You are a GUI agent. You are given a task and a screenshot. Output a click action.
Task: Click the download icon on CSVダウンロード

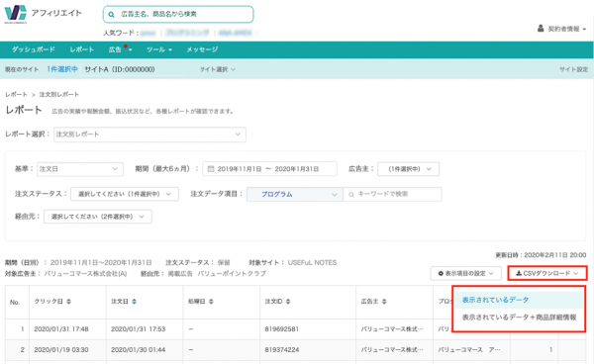[x=519, y=273]
